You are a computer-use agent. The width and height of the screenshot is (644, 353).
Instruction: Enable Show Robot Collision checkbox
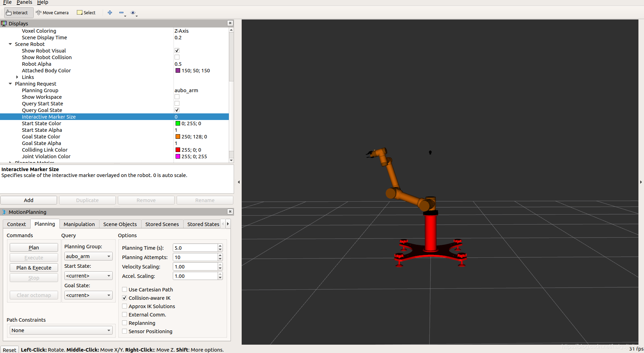(177, 57)
